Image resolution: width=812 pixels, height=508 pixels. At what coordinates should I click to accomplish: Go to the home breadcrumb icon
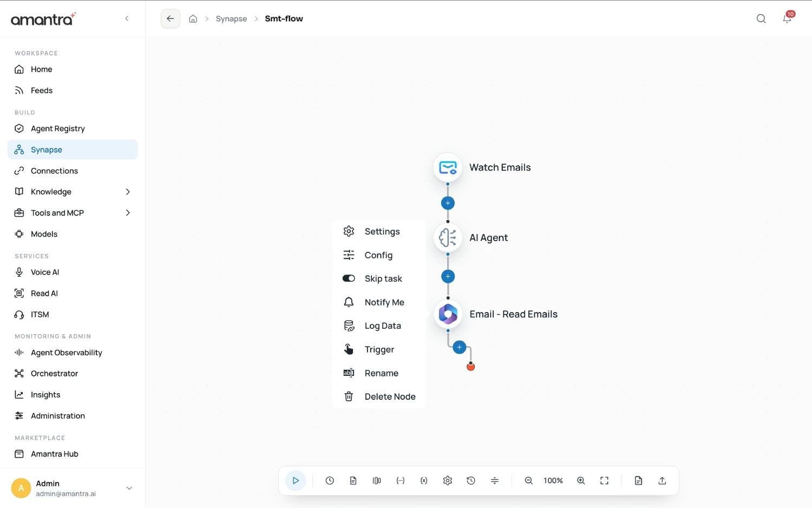pyautogui.click(x=193, y=19)
